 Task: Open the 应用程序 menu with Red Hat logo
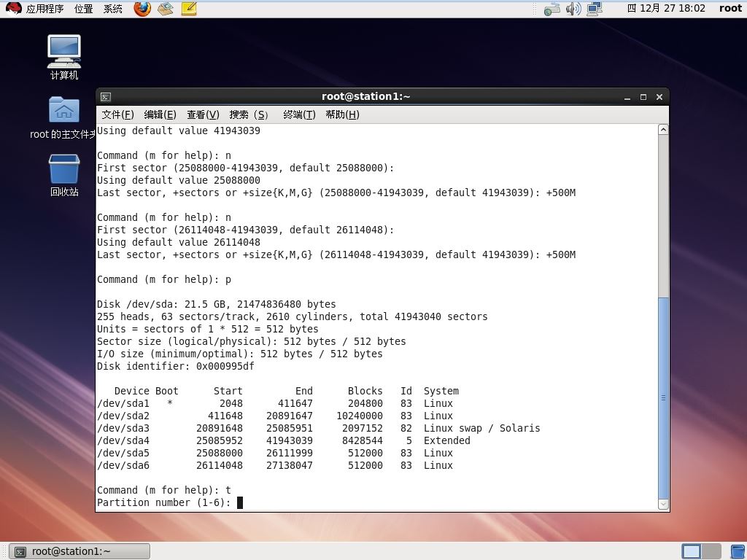click(34, 9)
